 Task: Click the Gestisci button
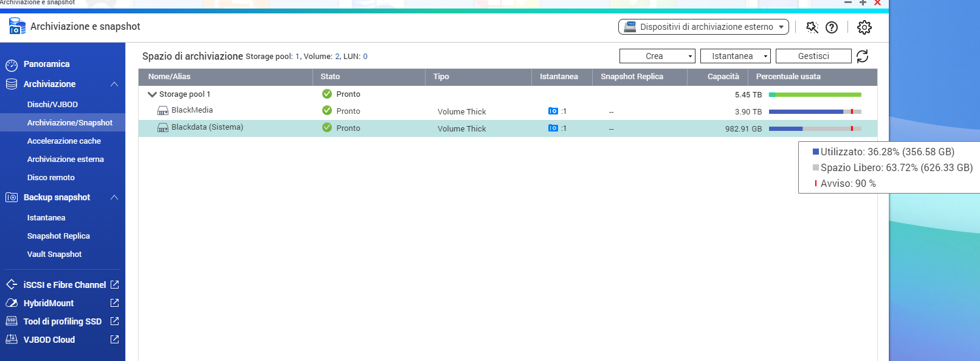[x=813, y=56]
